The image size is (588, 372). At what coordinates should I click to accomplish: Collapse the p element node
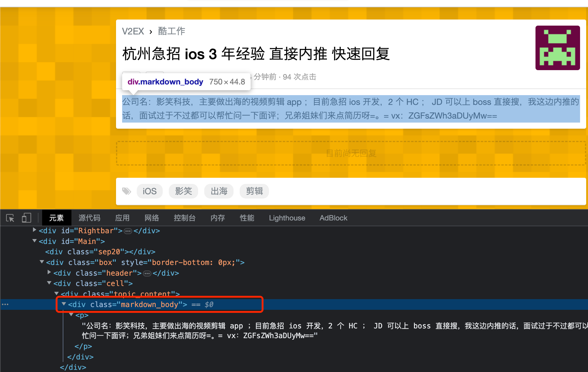tap(71, 315)
